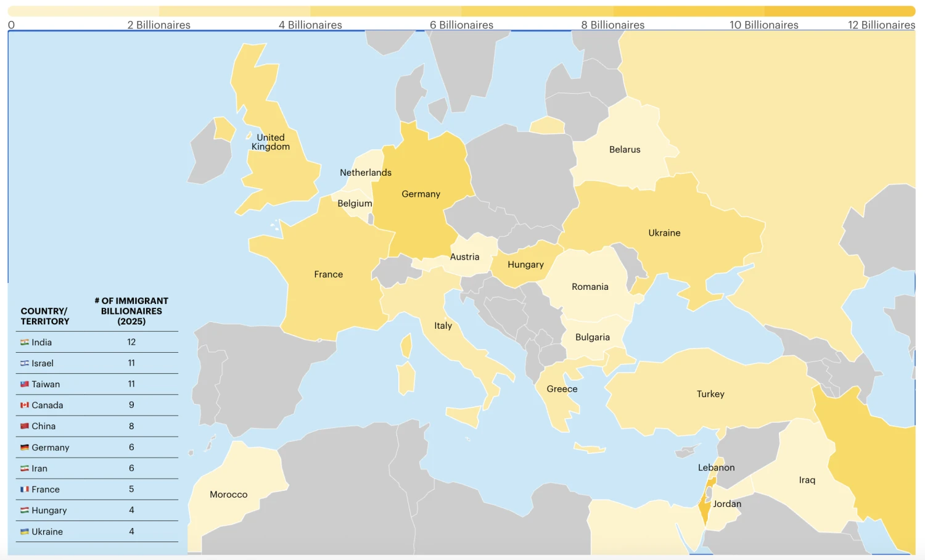Click the Israel flag icon in table
The height and width of the screenshot is (560, 925).
pos(25,363)
